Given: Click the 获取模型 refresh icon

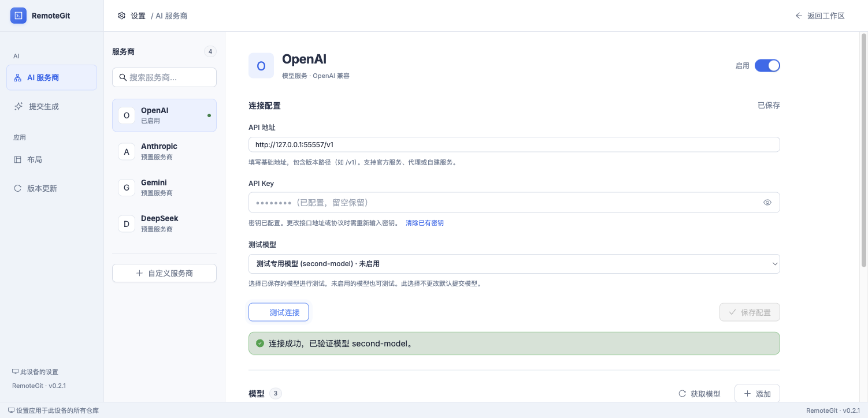Looking at the screenshot, I should (682, 394).
